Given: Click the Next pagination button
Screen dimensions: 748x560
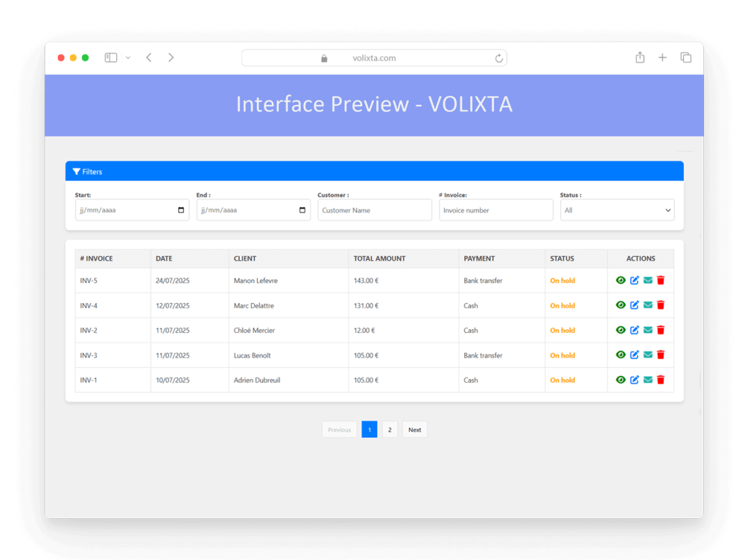Looking at the screenshot, I should (x=415, y=430).
